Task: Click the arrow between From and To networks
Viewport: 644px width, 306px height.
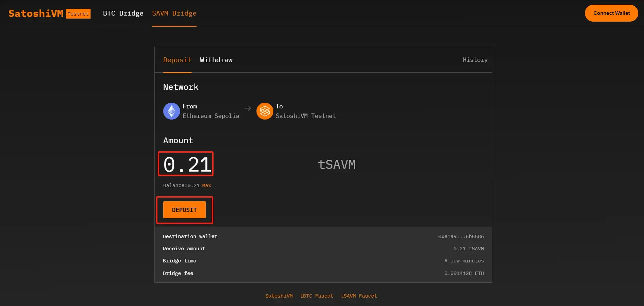Action: tap(248, 108)
